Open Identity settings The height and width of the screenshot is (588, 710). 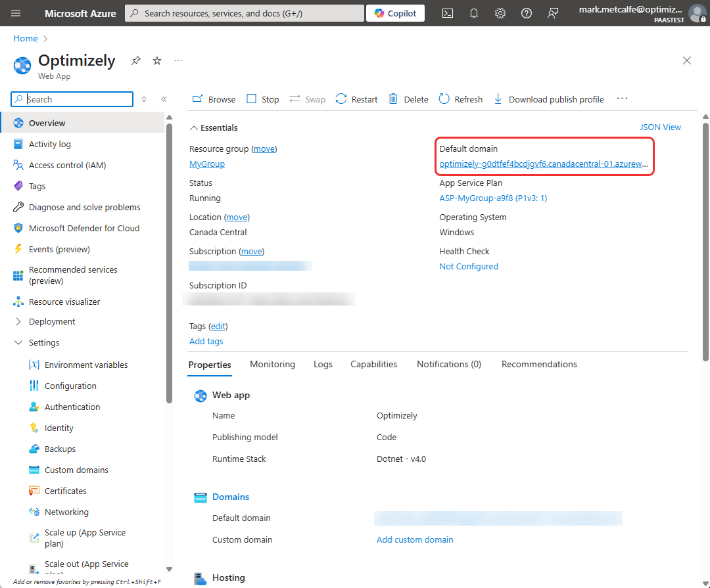click(x=59, y=428)
